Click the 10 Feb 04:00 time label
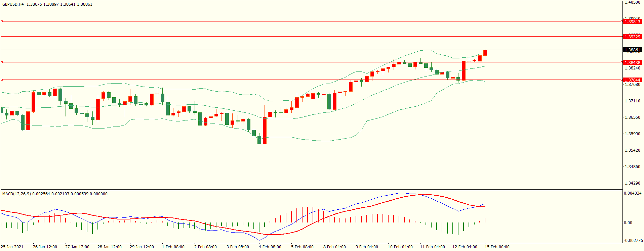 [400, 247]
